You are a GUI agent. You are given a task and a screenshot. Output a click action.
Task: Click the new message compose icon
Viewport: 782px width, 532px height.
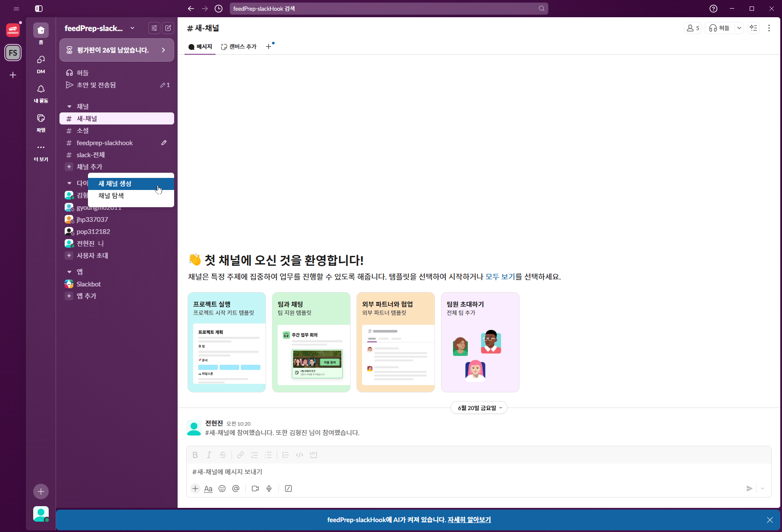tap(168, 28)
